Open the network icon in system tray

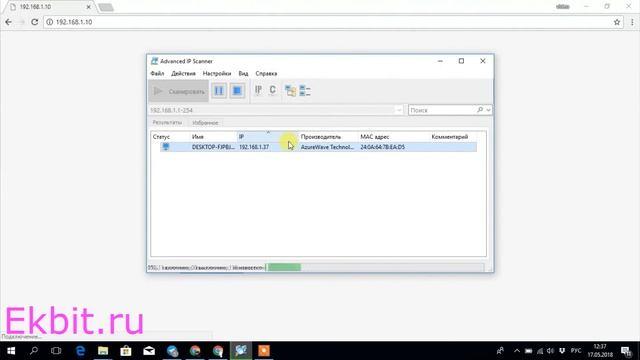[x=540, y=351]
